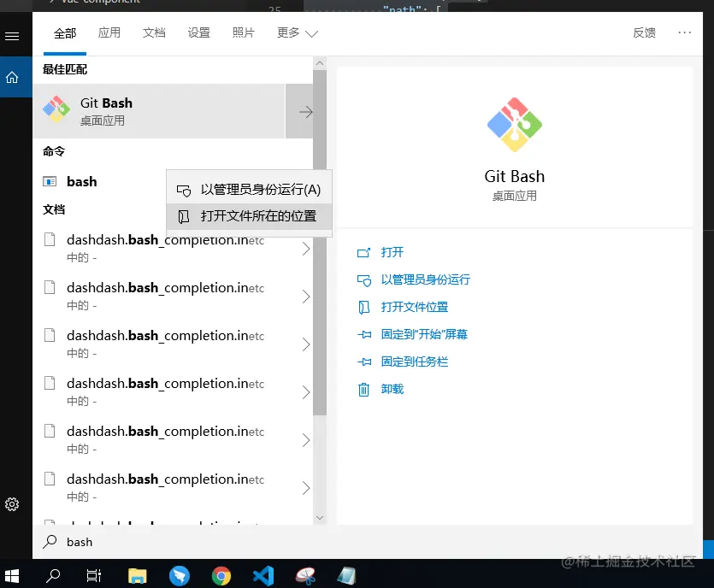The image size is (714, 588).
Task: Click the results list scrollbar thumb
Action: pyautogui.click(x=320, y=243)
